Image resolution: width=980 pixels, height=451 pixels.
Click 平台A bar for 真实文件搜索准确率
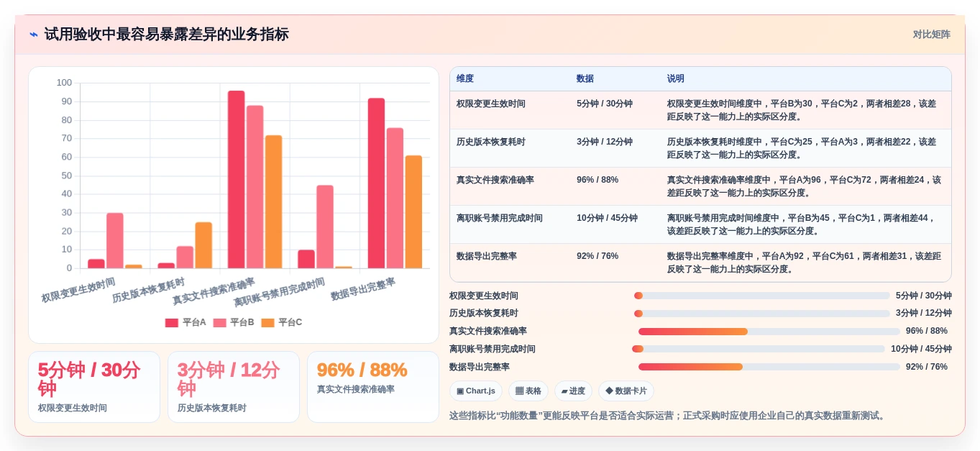[237, 180]
